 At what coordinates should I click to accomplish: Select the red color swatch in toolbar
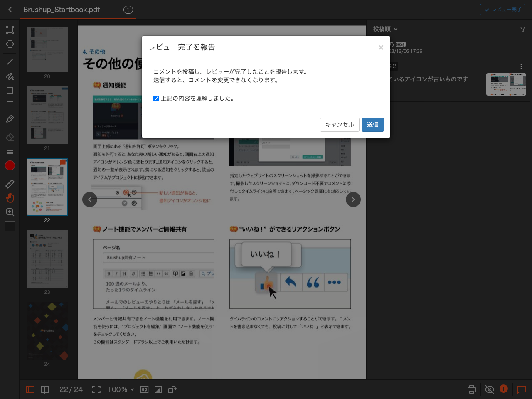coord(10,165)
